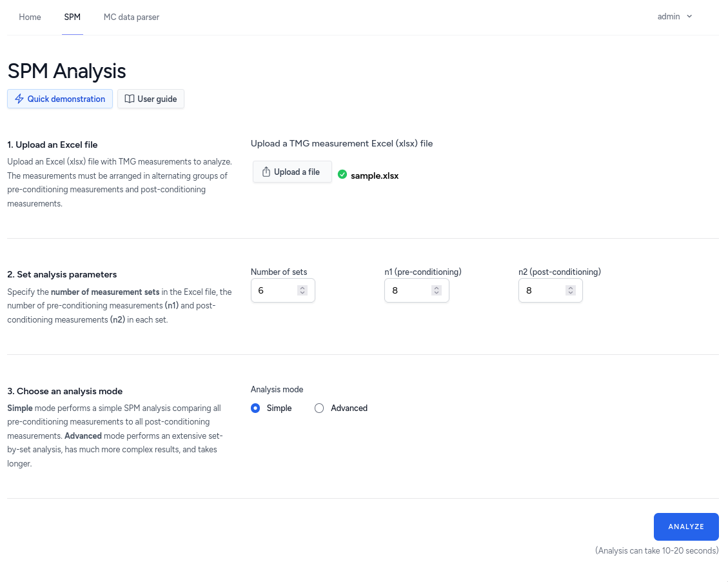
Task: Click the upload arrow icon
Action: point(266,172)
